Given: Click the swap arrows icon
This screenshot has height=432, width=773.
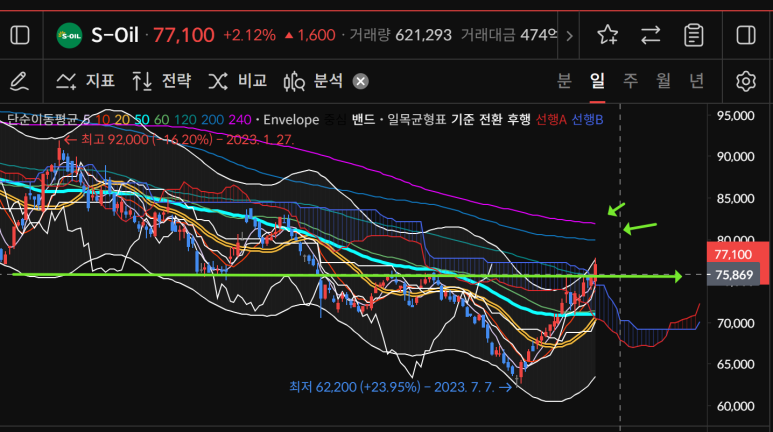Looking at the screenshot, I should [650, 36].
